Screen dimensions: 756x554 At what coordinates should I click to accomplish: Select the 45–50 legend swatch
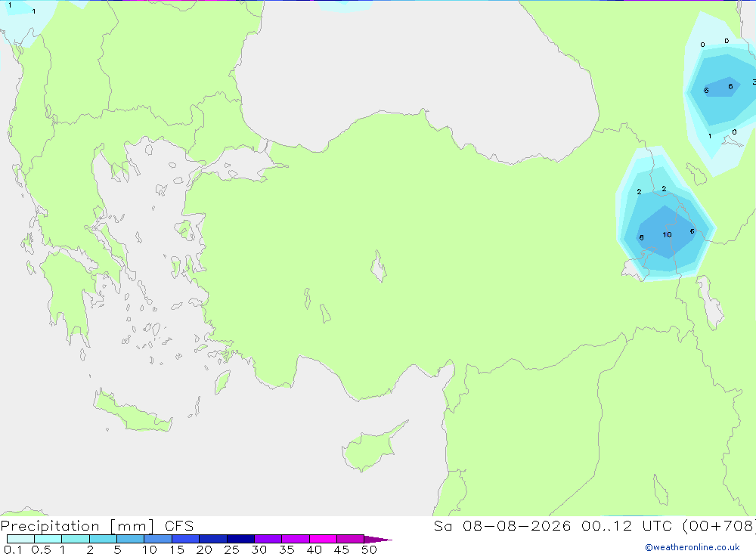pos(350,539)
